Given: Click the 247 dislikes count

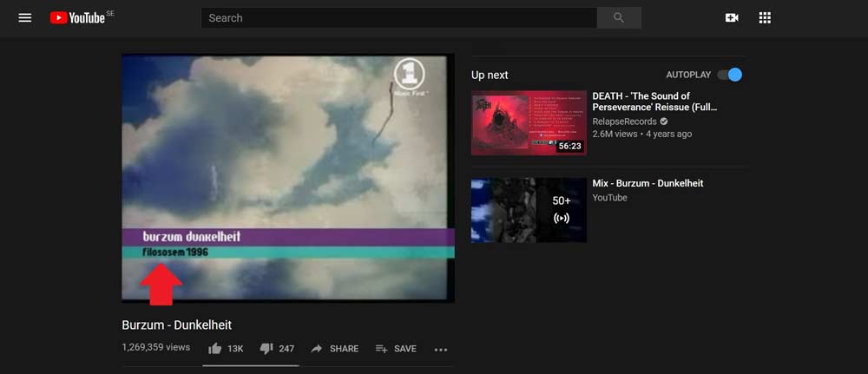Looking at the screenshot, I should point(286,349).
